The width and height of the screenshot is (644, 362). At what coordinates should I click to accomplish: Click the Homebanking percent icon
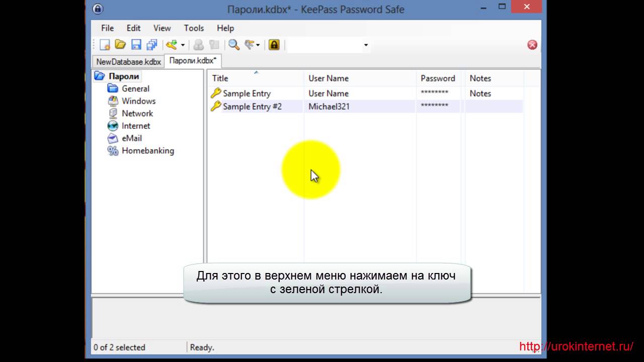point(113,151)
